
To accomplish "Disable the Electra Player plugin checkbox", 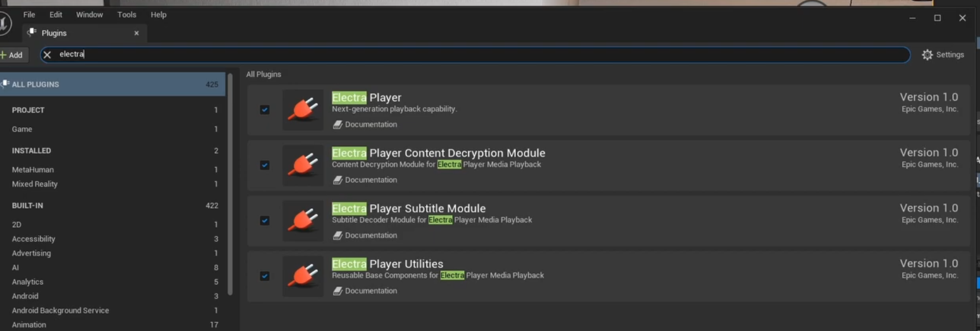I will point(265,110).
